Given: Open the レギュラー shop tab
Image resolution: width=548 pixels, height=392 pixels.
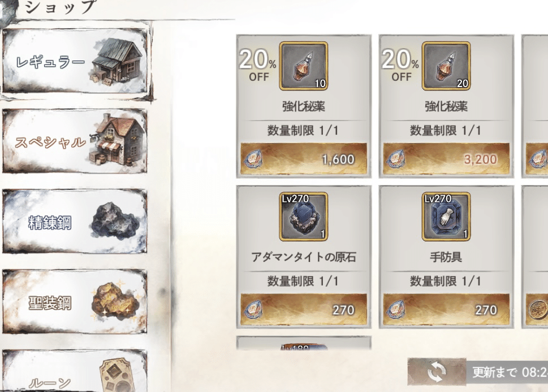Looking at the screenshot, I should point(75,62).
